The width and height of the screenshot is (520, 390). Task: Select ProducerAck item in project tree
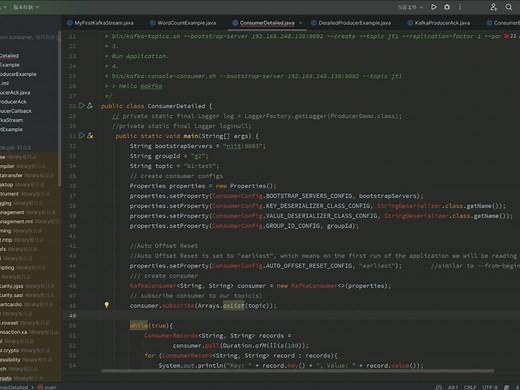(x=13, y=102)
